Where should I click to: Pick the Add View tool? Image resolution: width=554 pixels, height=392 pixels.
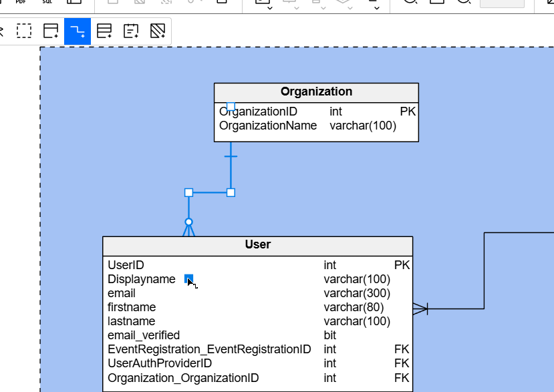click(104, 31)
